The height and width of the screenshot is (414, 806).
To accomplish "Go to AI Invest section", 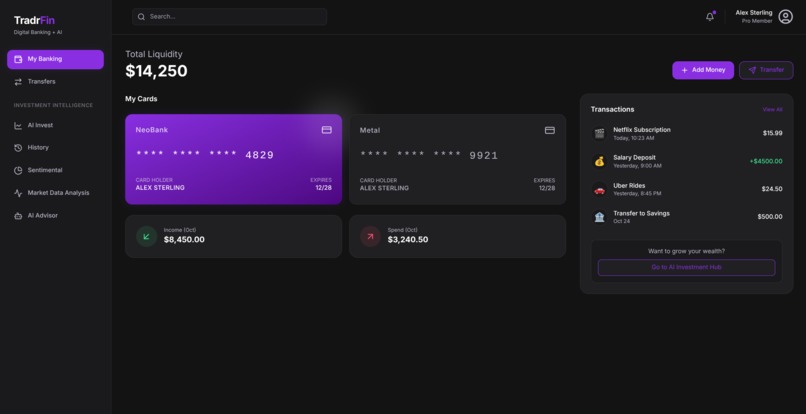I will [56, 125].
